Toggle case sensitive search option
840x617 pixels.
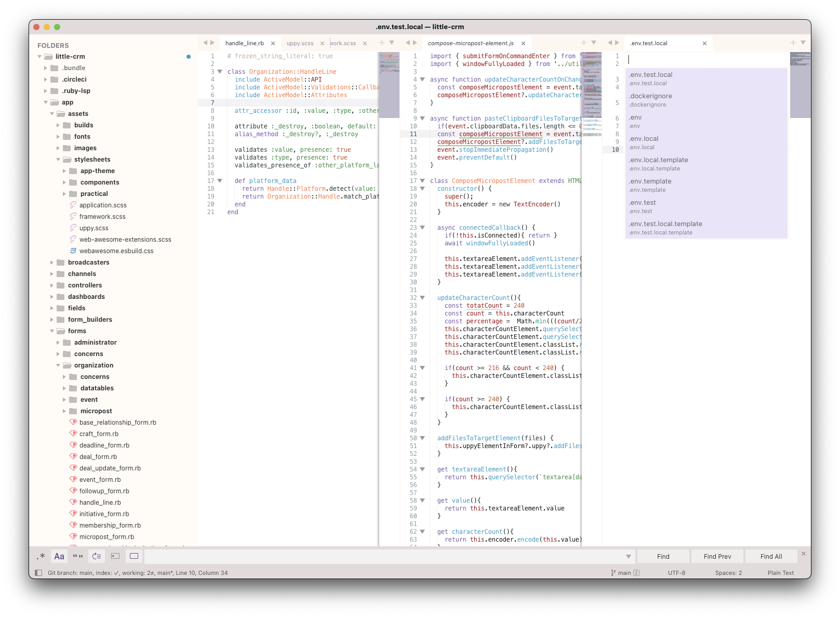pos(59,556)
